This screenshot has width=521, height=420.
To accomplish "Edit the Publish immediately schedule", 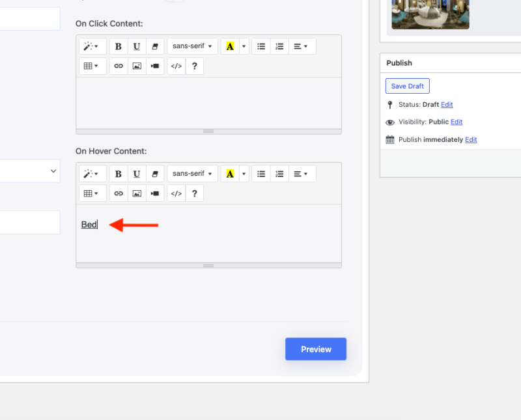I will [471, 139].
